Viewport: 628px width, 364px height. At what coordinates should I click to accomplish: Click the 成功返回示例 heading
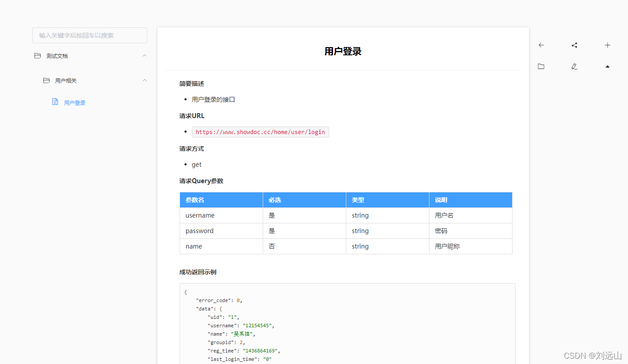tap(198, 272)
